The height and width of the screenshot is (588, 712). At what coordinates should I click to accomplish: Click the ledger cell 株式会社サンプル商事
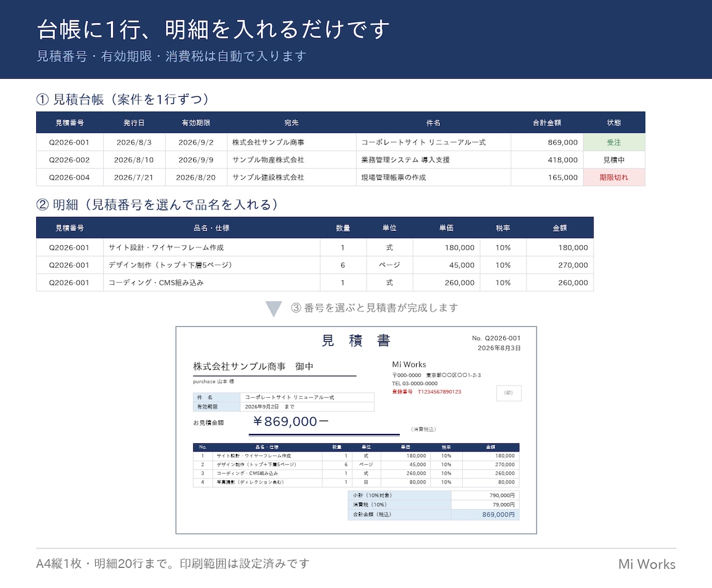coord(292,142)
